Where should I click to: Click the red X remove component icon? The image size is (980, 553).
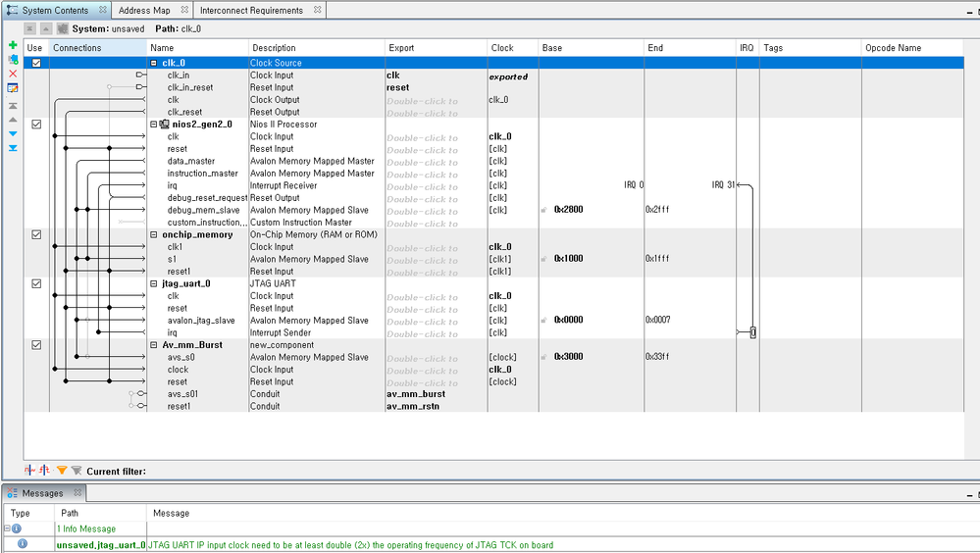(x=13, y=74)
